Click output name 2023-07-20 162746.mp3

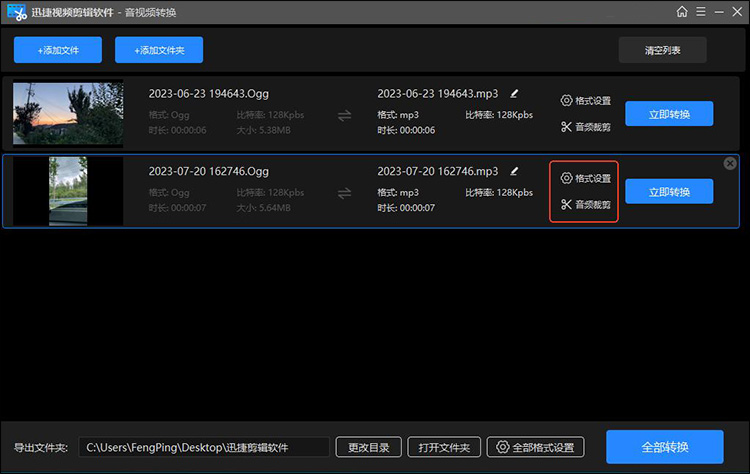(438, 171)
